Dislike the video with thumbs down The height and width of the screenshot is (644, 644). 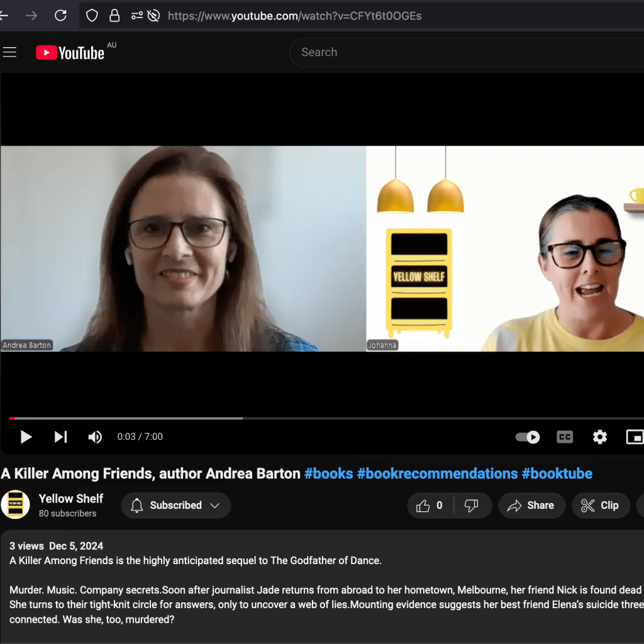[x=471, y=506]
